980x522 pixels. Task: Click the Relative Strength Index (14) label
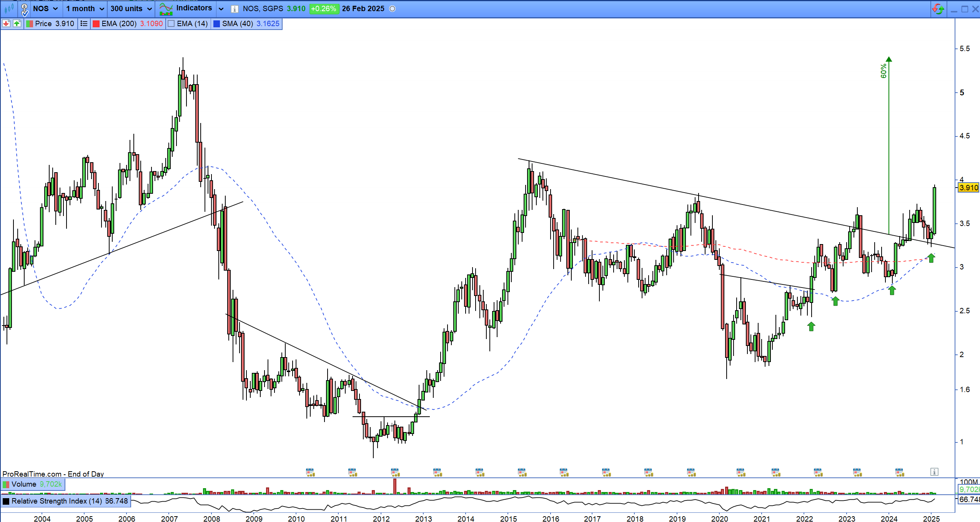[57, 501]
